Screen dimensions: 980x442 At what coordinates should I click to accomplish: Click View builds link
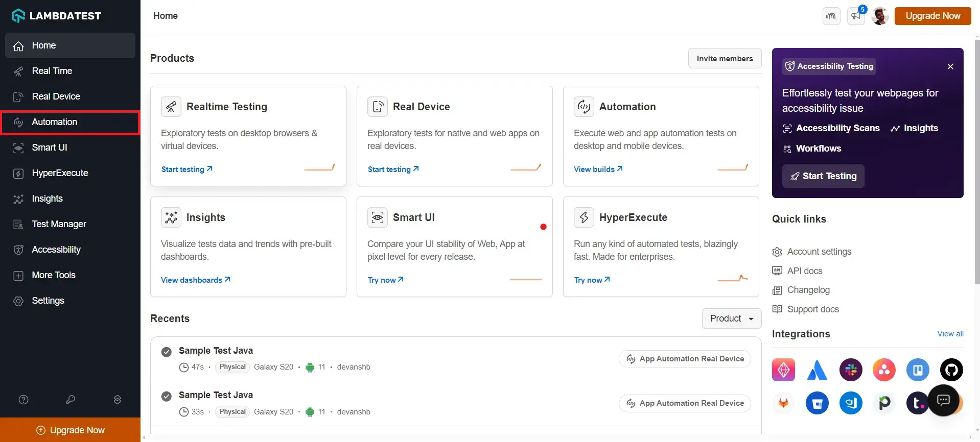tap(598, 169)
